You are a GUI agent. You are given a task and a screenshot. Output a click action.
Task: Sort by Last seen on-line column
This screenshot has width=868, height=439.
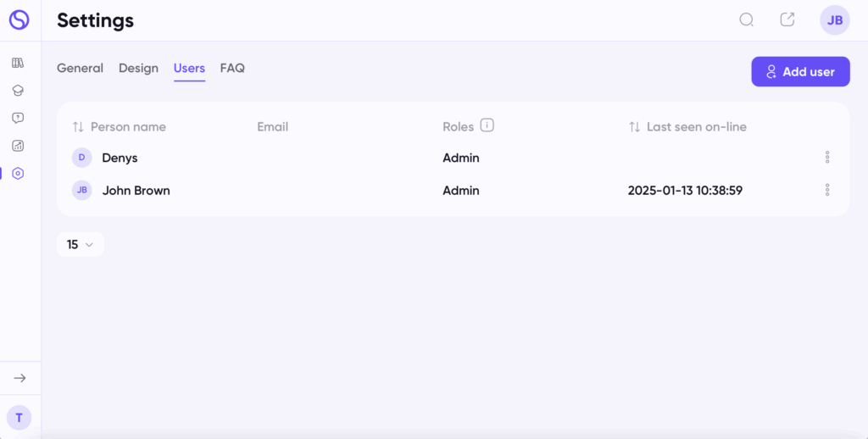click(x=687, y=127)
